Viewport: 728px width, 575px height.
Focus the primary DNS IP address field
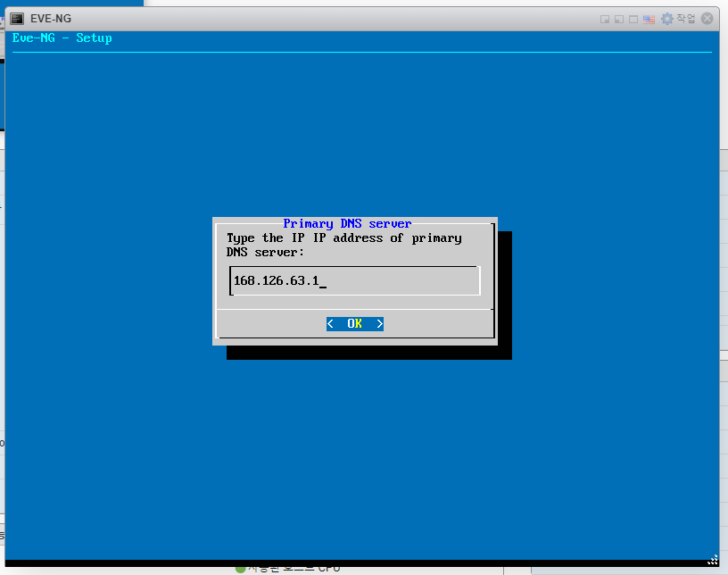point(355,280)
